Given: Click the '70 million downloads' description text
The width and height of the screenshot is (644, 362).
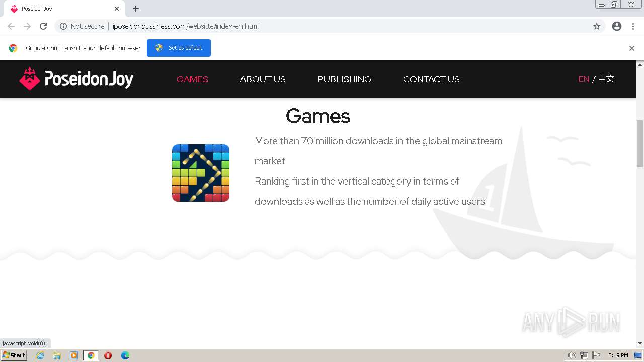Looking at the screenshot, I should click(378, 151).
